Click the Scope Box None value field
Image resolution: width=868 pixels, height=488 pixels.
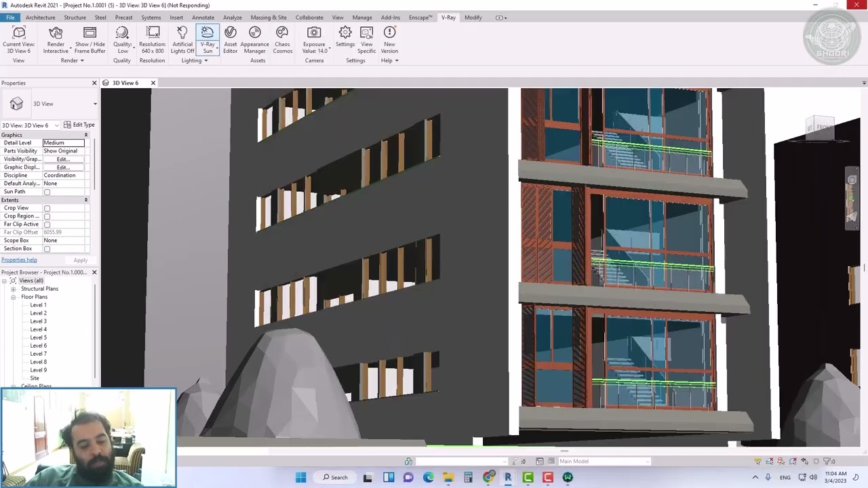pos(64,241)
